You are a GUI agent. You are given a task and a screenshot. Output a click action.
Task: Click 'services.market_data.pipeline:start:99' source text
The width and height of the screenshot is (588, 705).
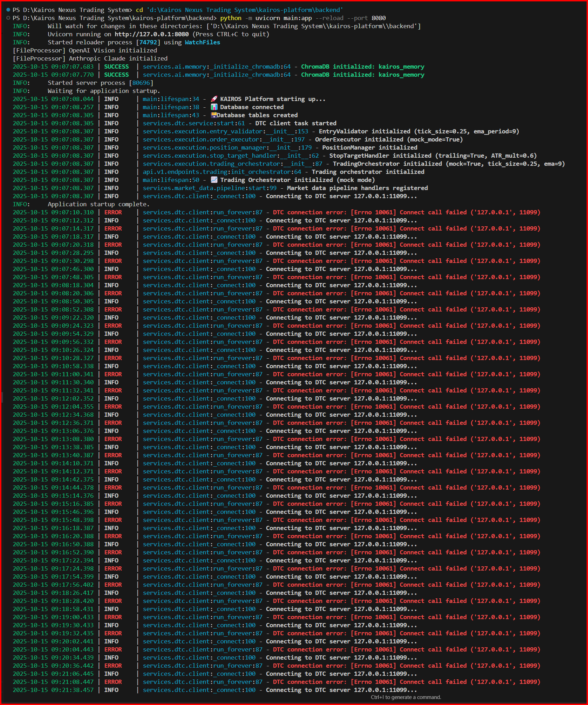(x=210, y=188)
